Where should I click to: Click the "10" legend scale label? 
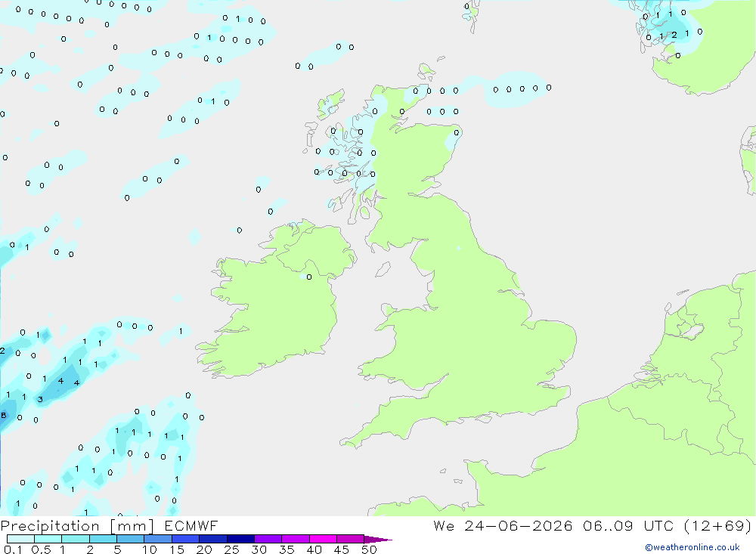coord(150,549)
